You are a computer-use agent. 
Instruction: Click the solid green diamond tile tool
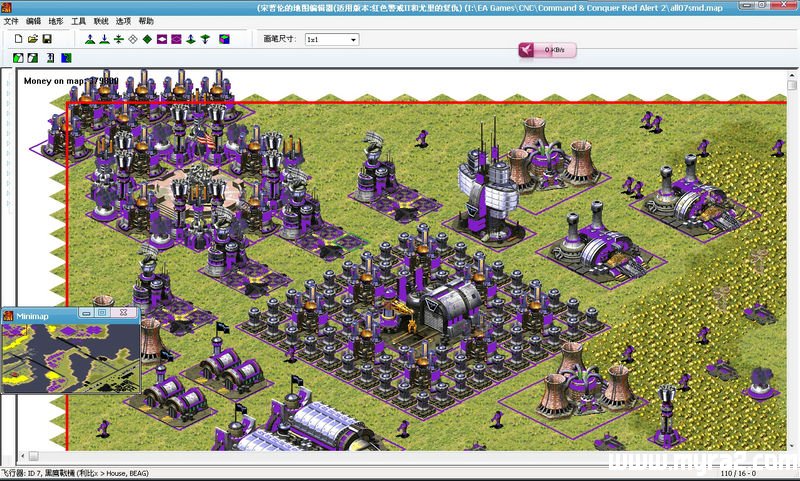coord(147,39)
